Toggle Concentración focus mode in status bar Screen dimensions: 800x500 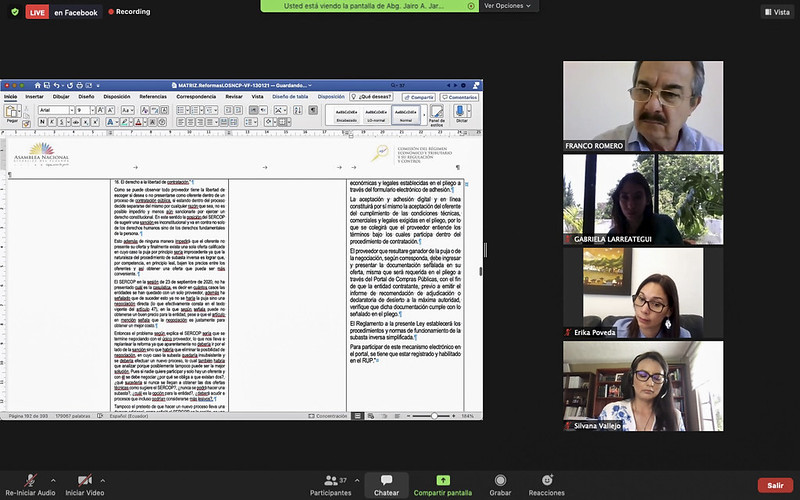tap(328, 416)
